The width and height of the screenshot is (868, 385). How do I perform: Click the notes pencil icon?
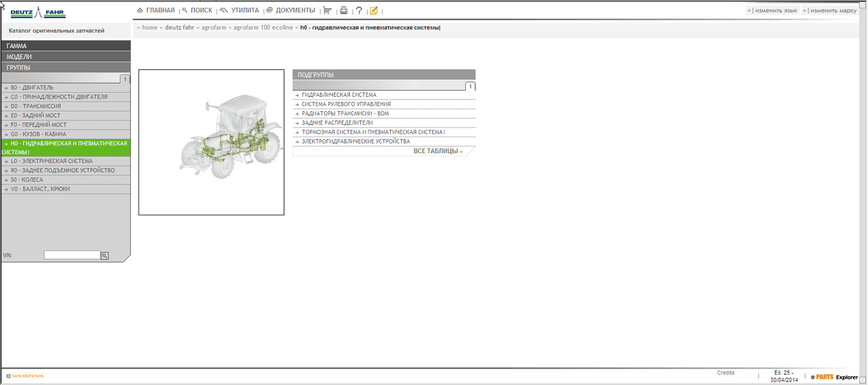374,10
